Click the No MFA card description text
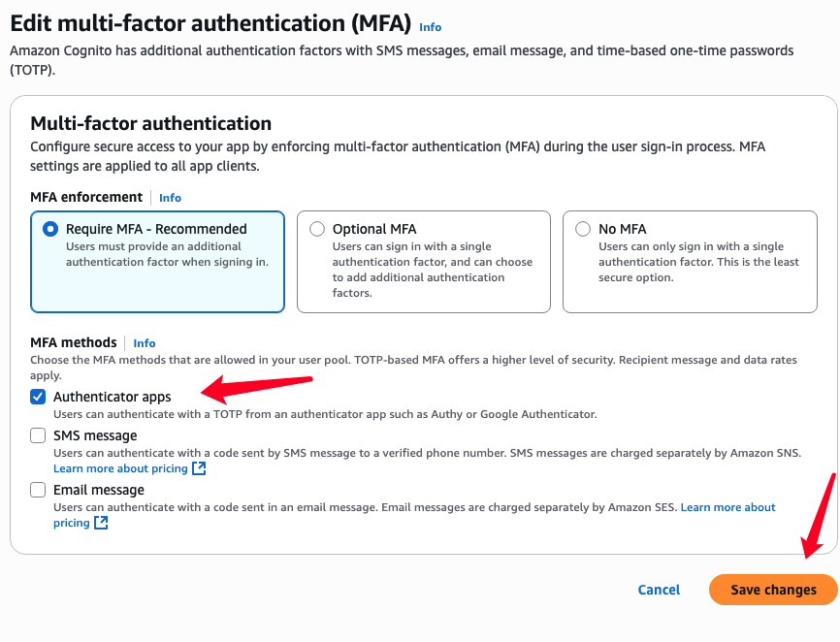 [x=698, y=262]
